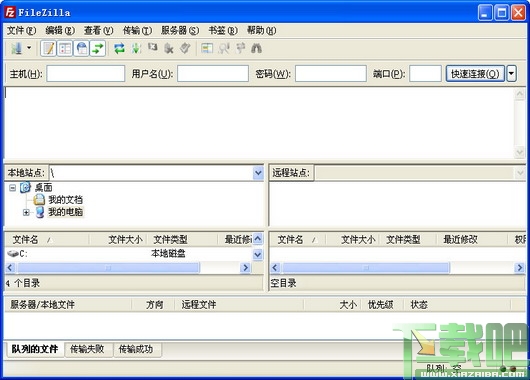Screen dimensions: 530x380
Task: Click 远程文件 queue column header
Action: point(239,305)
